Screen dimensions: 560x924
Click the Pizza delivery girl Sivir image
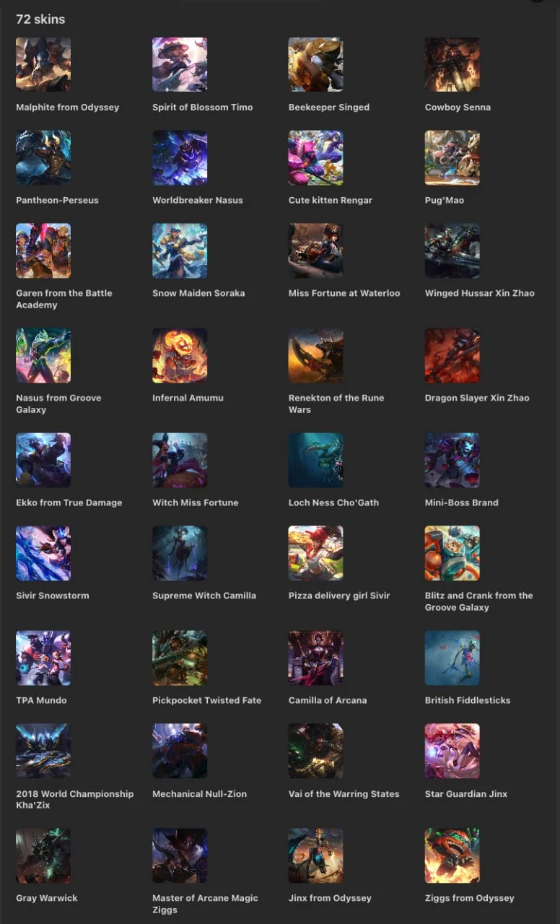click(x=315, y=554)
